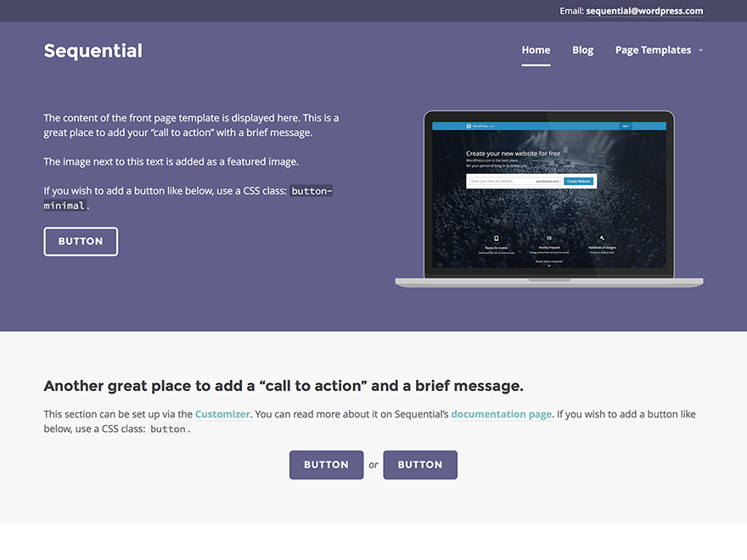Click the site address field in laptop image

[514, 181]
